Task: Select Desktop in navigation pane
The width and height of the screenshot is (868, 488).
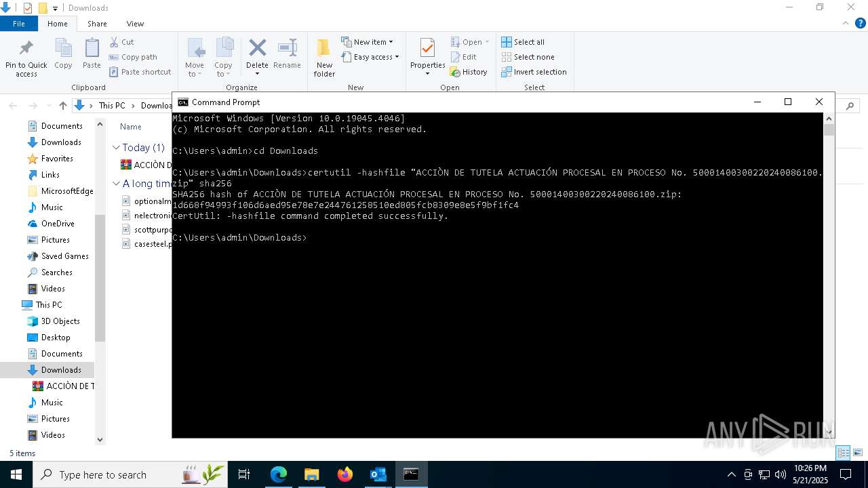Action: pos(56,338)
